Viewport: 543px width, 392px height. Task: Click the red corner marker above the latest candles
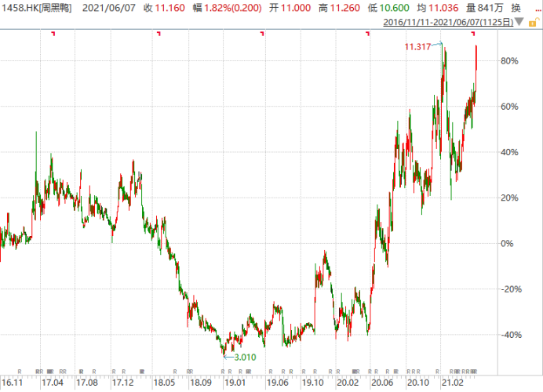click(x=473, y=34)
